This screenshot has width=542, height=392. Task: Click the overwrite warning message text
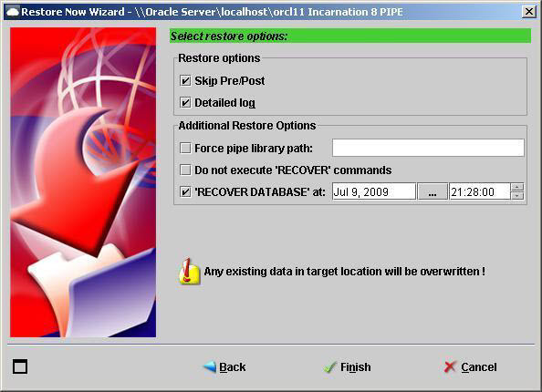[x=344, y=272]
